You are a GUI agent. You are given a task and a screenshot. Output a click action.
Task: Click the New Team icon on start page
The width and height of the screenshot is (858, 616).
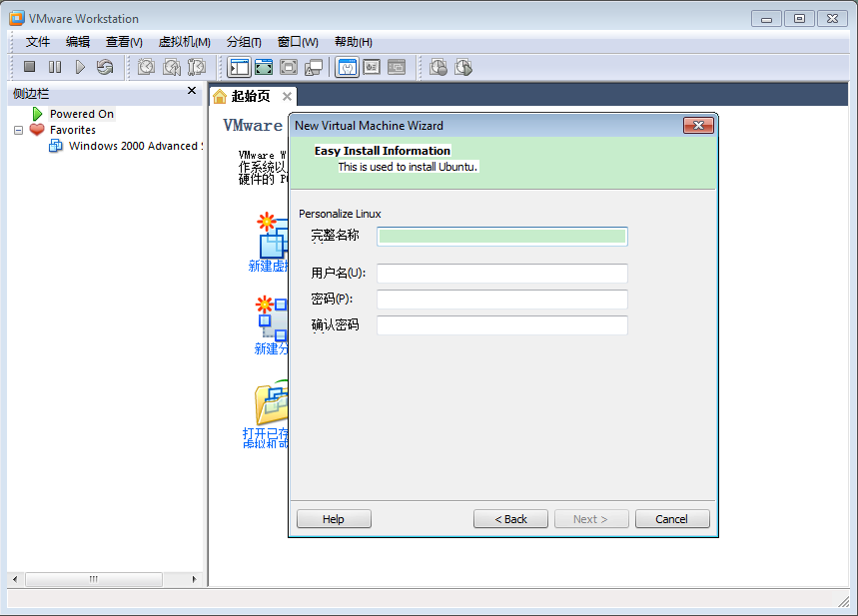[x=272, y=318]
